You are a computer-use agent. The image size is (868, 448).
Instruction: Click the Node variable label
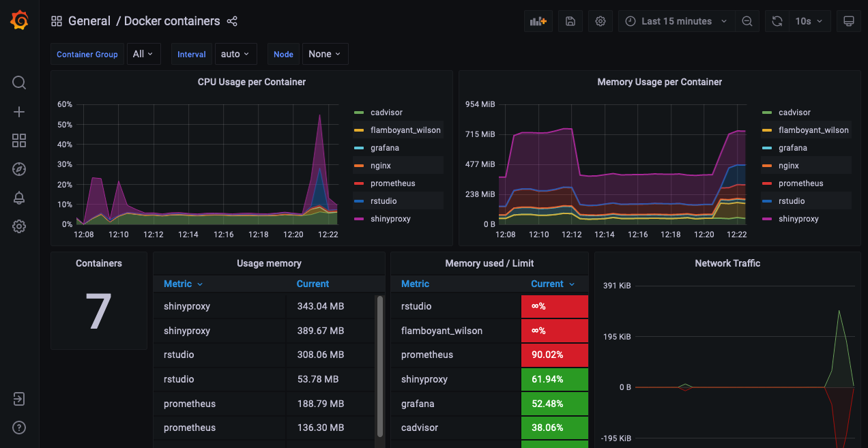[x=283, y=54]
